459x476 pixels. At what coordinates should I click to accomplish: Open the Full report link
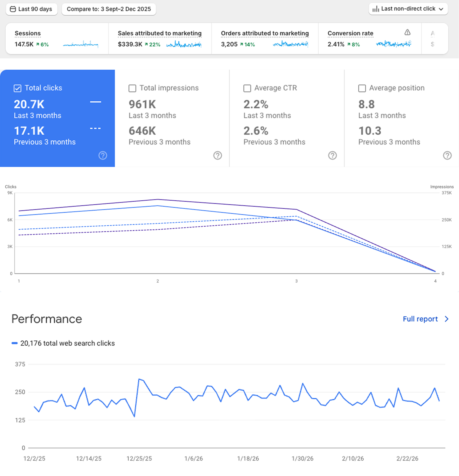(420, 319)
